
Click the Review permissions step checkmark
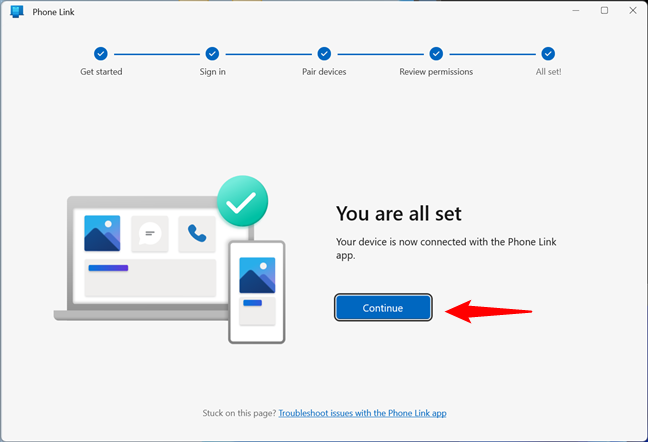[x=436, y=54]
